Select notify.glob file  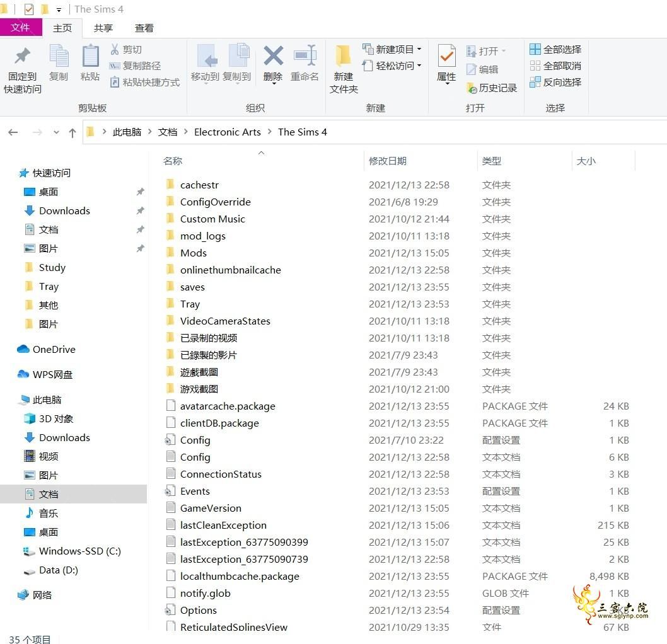click(206, 593)
